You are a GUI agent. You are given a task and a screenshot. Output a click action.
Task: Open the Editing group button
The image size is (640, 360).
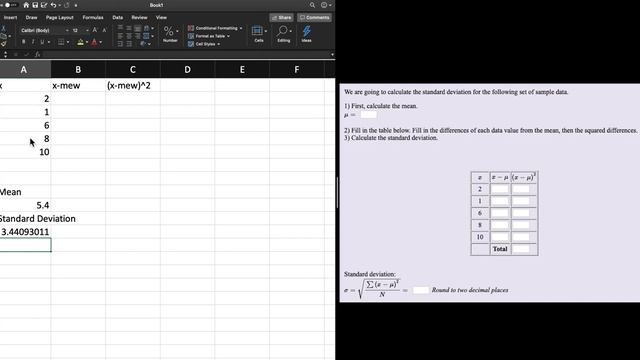pos(284,34)
